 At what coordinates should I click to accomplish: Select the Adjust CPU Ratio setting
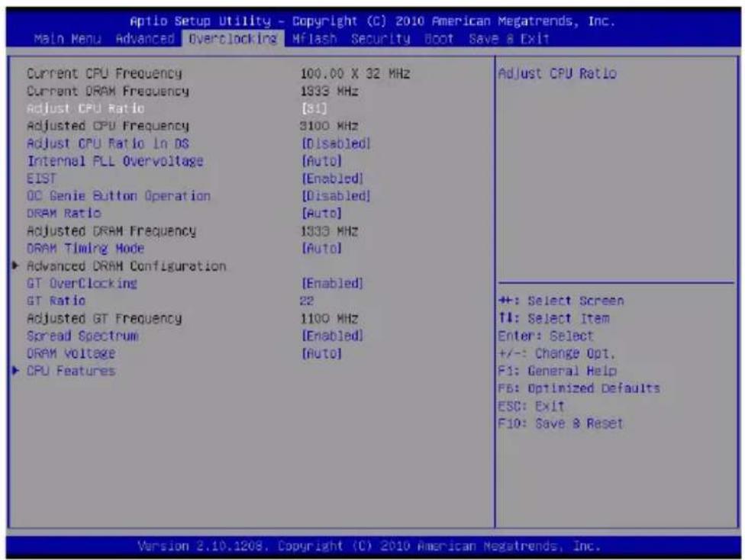[x=85, y=109]
